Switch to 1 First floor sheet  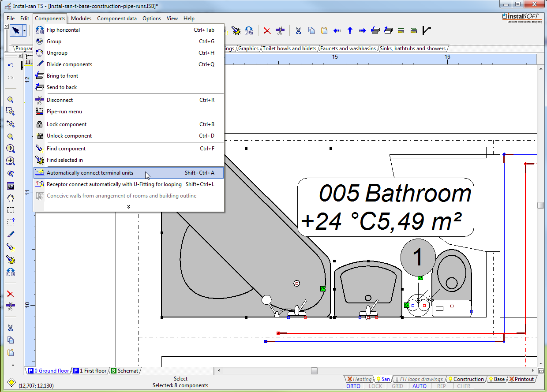coord(90,371)
